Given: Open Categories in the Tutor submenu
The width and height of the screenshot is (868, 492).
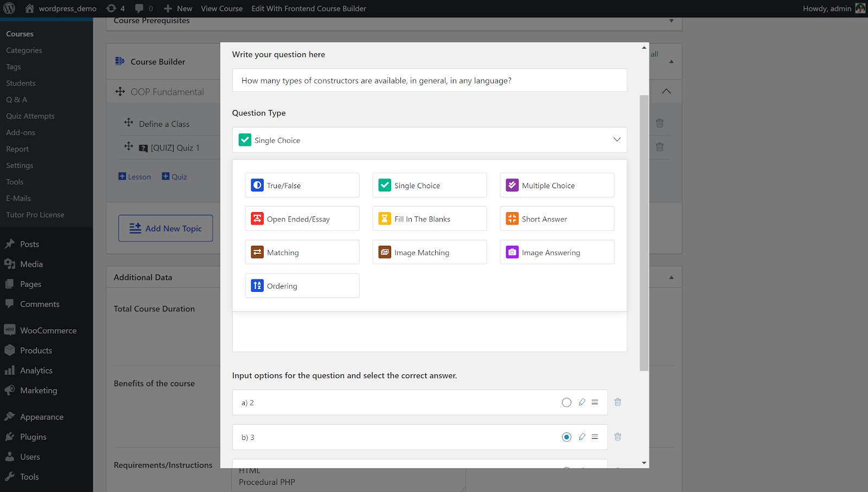Looking at the screenshot, I should [x=24, y=50].
